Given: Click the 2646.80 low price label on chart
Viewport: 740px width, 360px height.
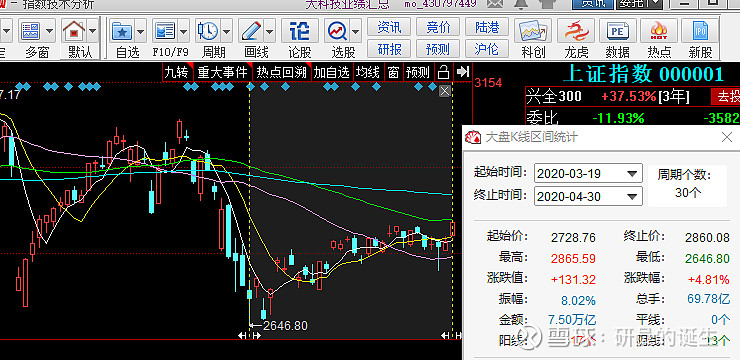Looking at the screenshot, I should point(285,326).
